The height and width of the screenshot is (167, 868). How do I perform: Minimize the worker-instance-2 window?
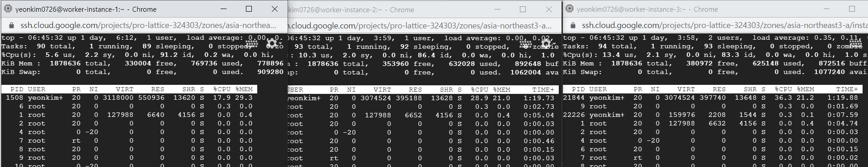(497, 9)
